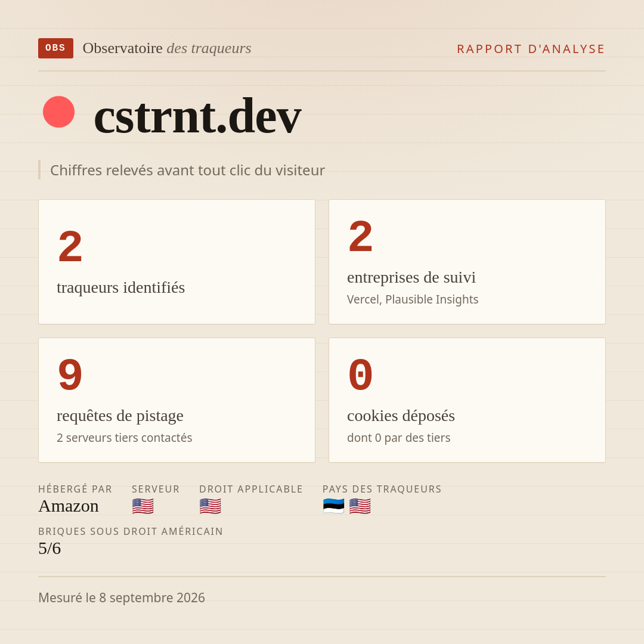Click the DROIT APPLICABLE label
The width and height of the screenshot is (644, 644).
(x=251, y=489)
